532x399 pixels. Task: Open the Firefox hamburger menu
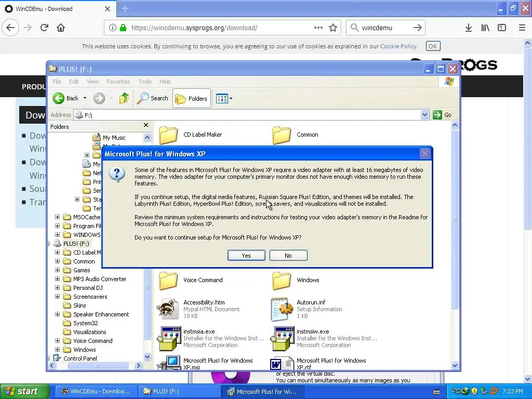(522, 28)
